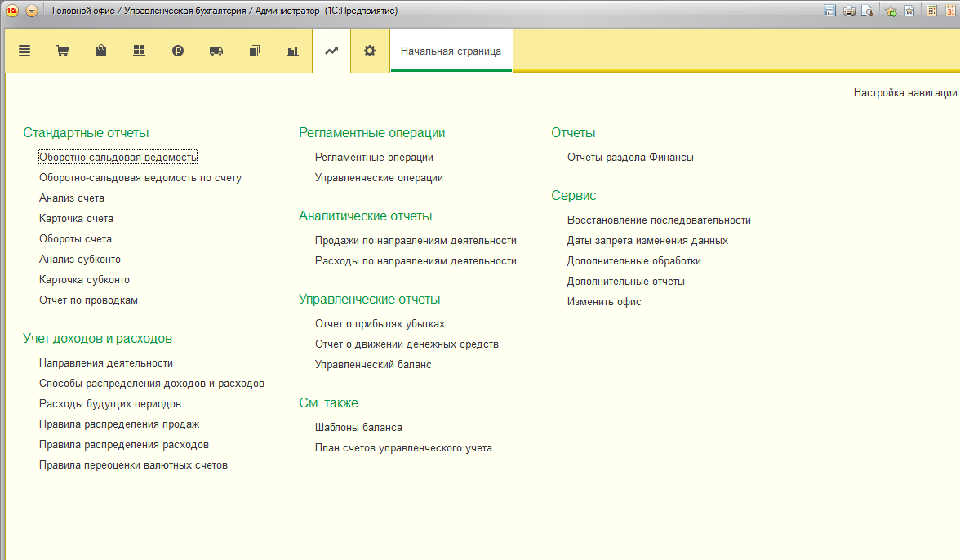
Task: Open Расходы будущих периодов
Action: (x=110, y=404)
